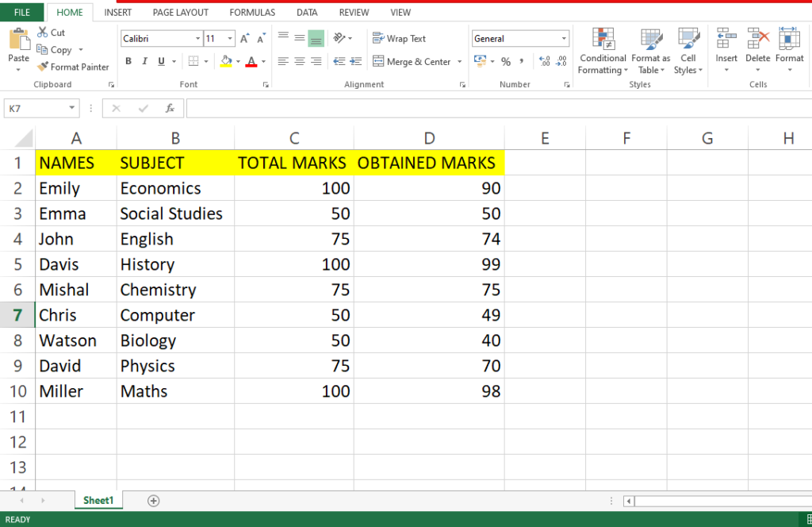Toggle bottom align button

(316, 38)
